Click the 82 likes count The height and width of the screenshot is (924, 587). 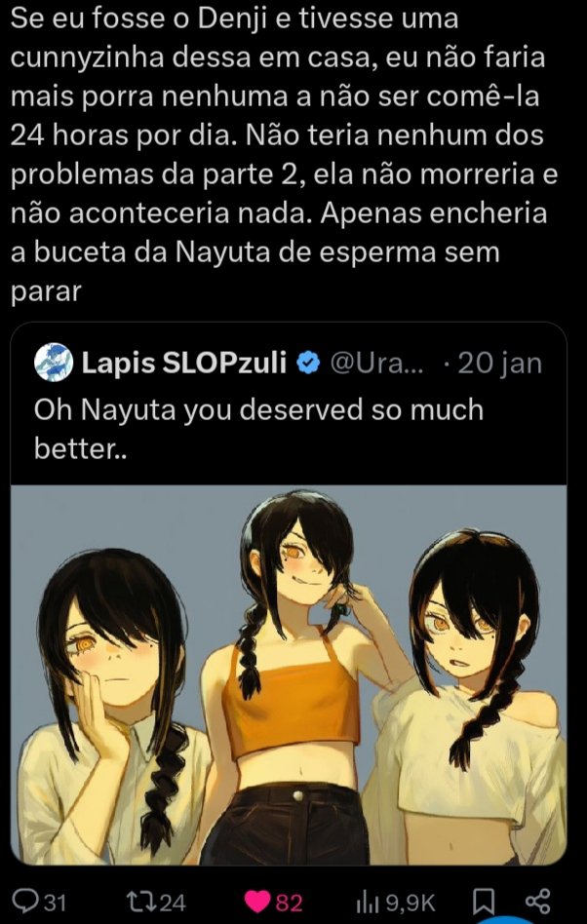tap(290, 903)
